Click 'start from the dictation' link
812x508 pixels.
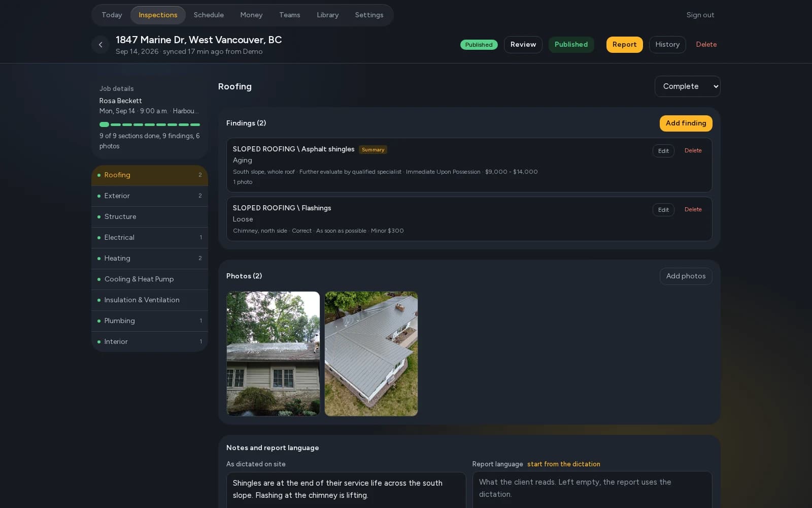pos(563,464)
